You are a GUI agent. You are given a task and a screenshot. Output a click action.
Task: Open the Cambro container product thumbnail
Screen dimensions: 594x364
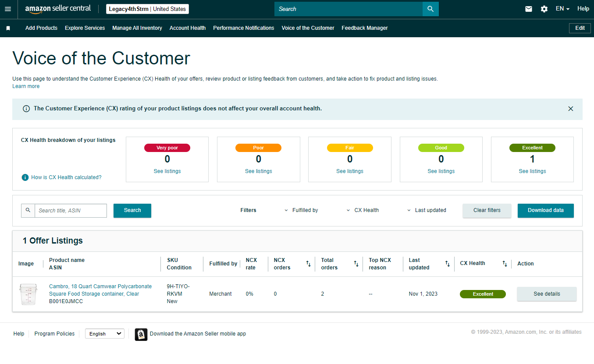tap(28, 294)
